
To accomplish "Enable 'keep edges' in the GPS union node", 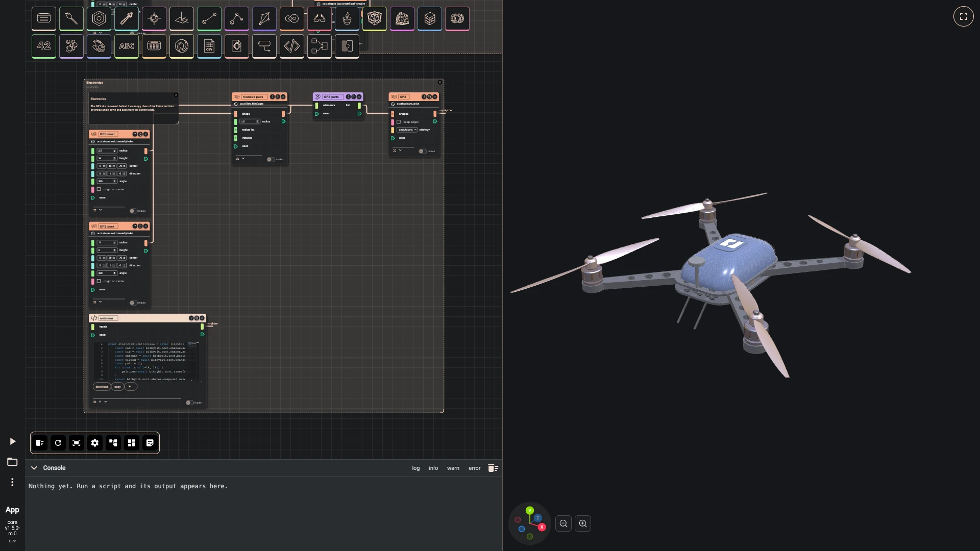I will (x=399, y=122).
